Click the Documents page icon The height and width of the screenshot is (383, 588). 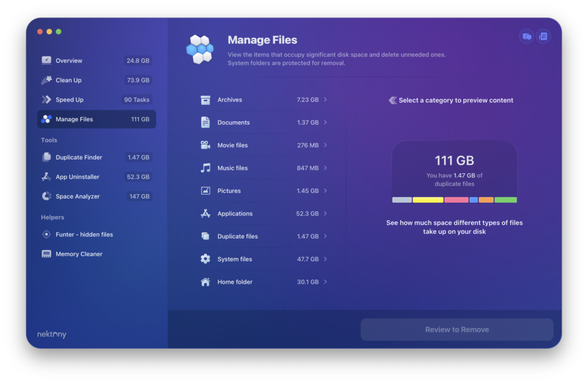coord(205,122)
